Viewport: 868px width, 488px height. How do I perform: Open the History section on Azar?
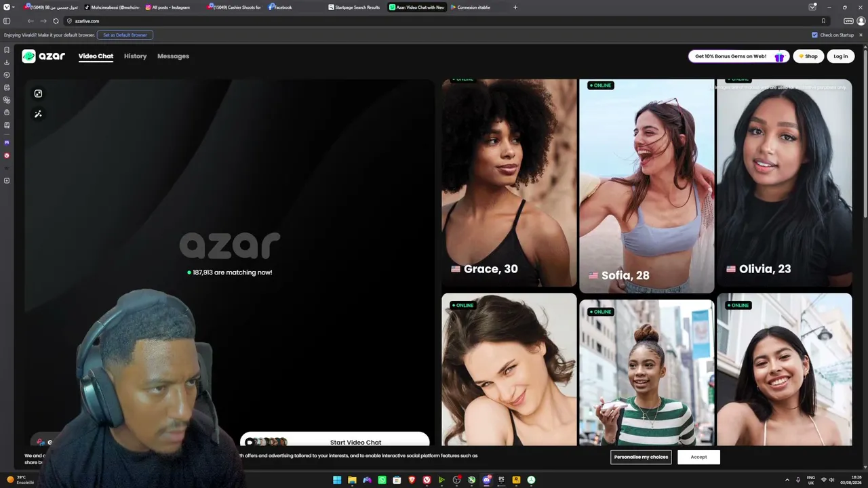tap(135, 56)
